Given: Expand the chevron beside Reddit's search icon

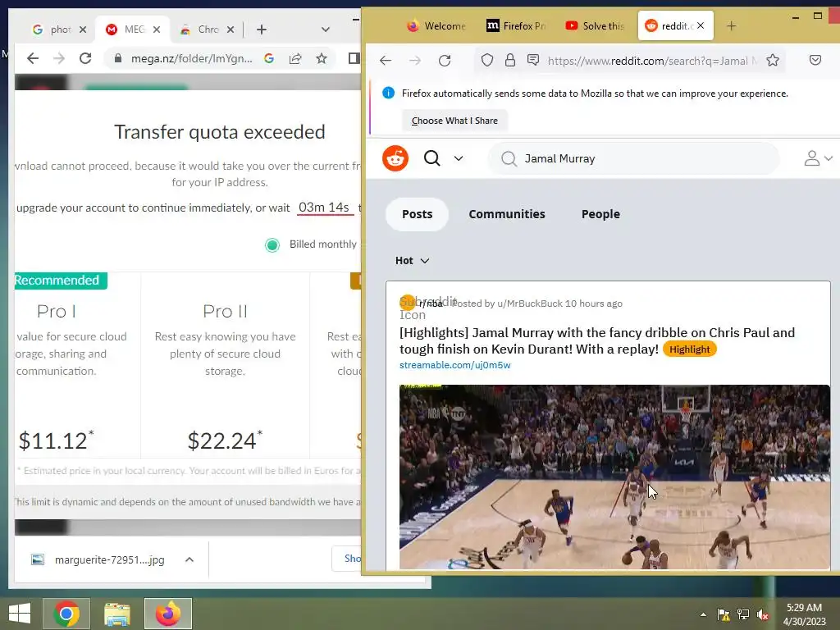Looking at the screenshot, I should click(x=459, y=158).
